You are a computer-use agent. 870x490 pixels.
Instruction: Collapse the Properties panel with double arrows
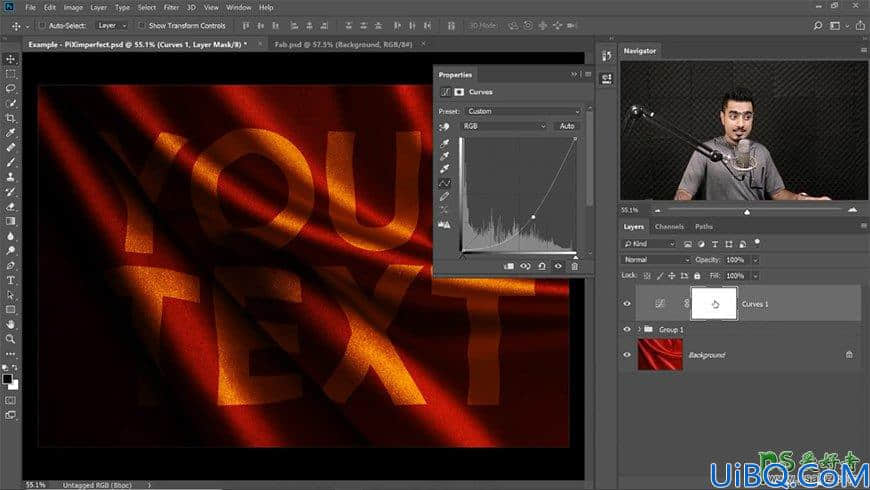(574, 74)
